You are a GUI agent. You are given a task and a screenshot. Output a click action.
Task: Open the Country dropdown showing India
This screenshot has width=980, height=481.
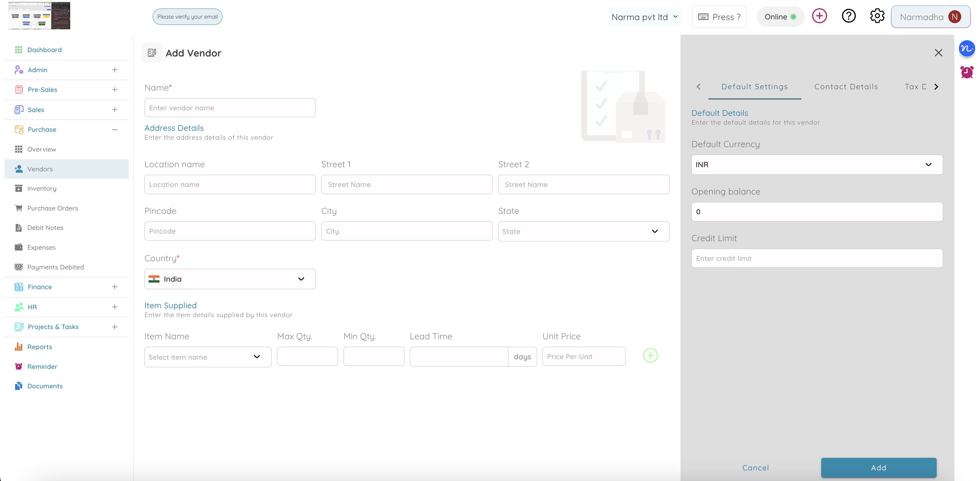[x=230, y=279]
